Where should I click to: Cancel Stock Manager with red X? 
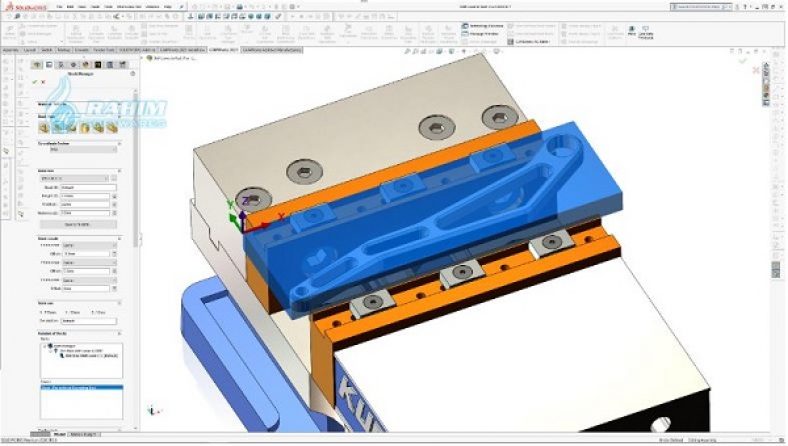43,82
